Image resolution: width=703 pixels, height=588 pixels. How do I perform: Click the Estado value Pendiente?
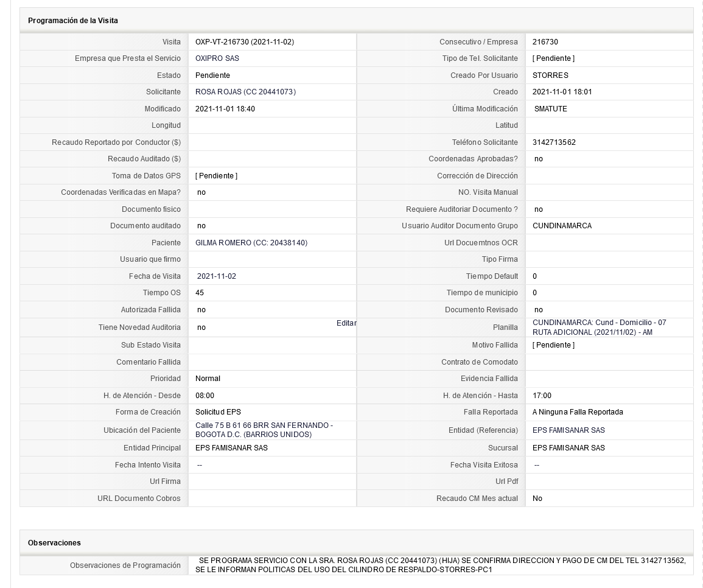[x=212, y=75]
